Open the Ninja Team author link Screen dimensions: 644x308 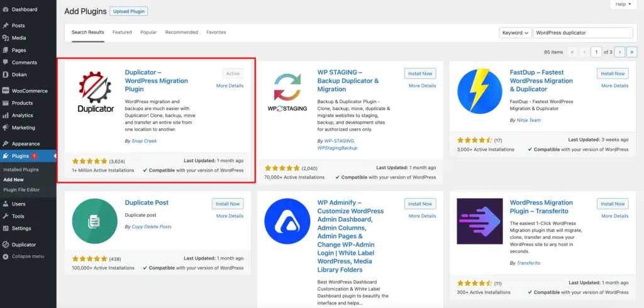[x=528, y=120]
